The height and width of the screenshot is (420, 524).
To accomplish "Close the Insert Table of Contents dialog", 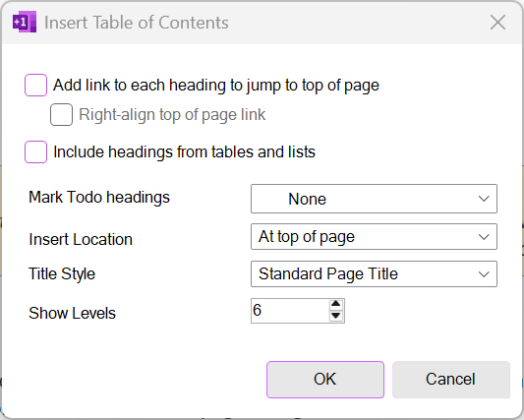I will [497, 23].
